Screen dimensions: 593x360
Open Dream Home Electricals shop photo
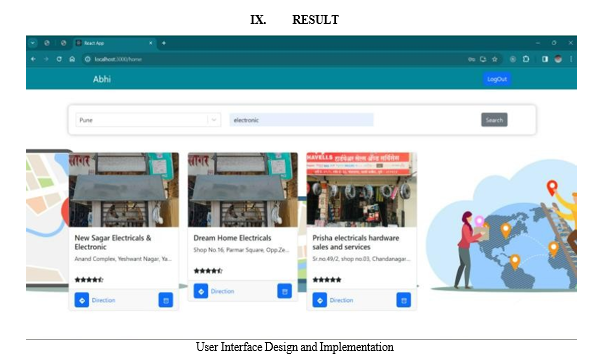pyautogui.click(x=243, y=190)
